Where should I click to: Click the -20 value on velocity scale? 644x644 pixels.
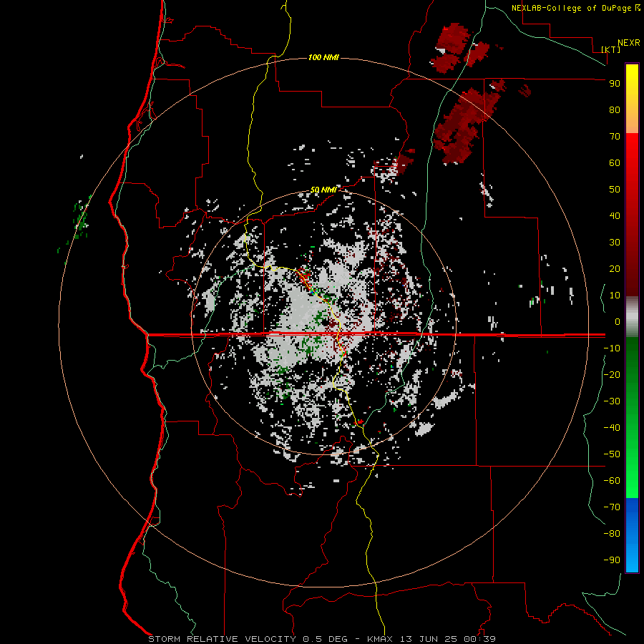click(612, 374)
